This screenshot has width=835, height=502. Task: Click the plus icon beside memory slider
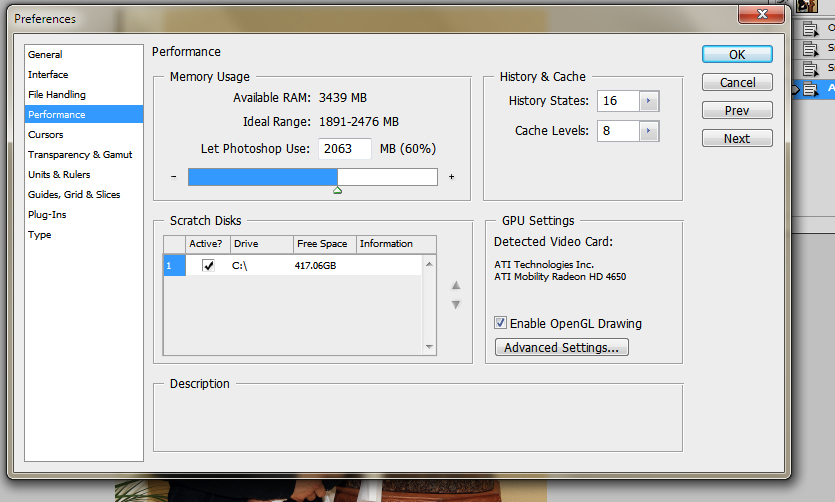click(451, 177)
